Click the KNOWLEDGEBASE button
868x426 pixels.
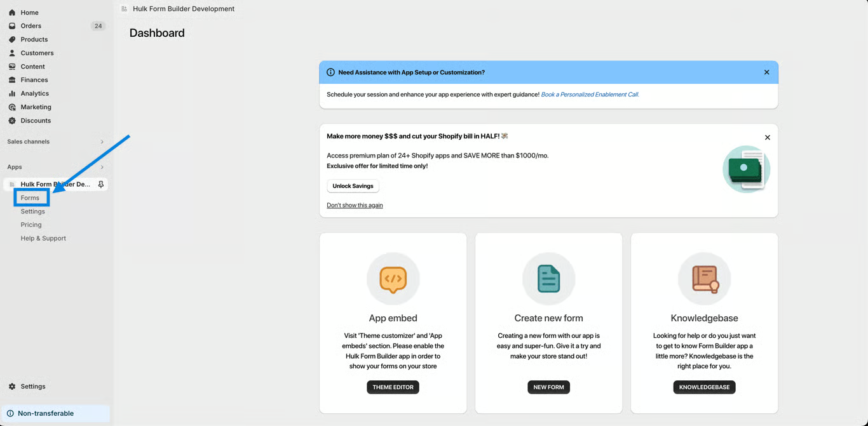[704, 387]
